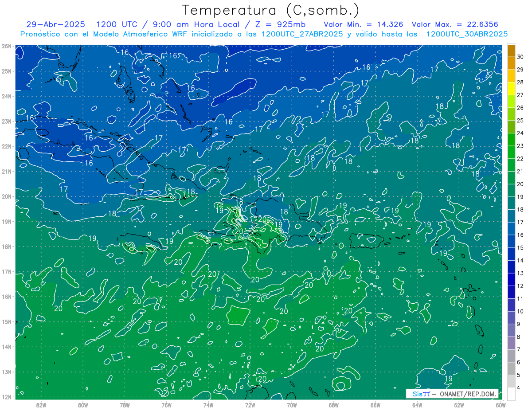The height and width of the screenshot is (411, 532).
Task: Click the 22N latitude axis label
Action: click(7, 146)
